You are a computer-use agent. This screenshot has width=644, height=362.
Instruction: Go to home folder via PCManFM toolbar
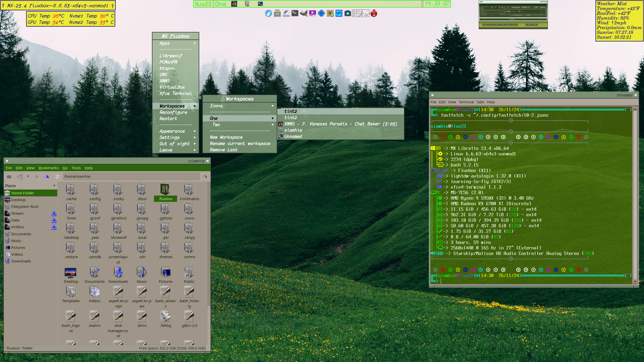coord(57,176)
